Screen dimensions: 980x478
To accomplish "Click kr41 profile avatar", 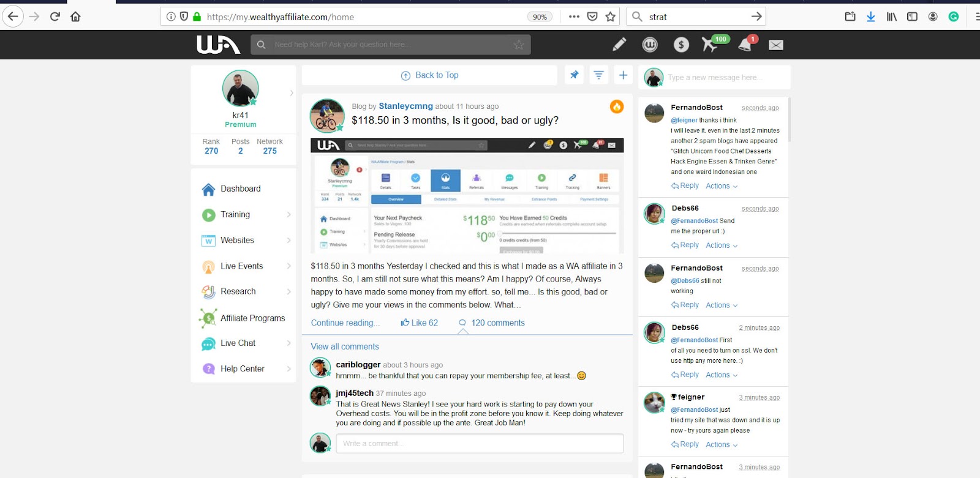I will [240, 88].
